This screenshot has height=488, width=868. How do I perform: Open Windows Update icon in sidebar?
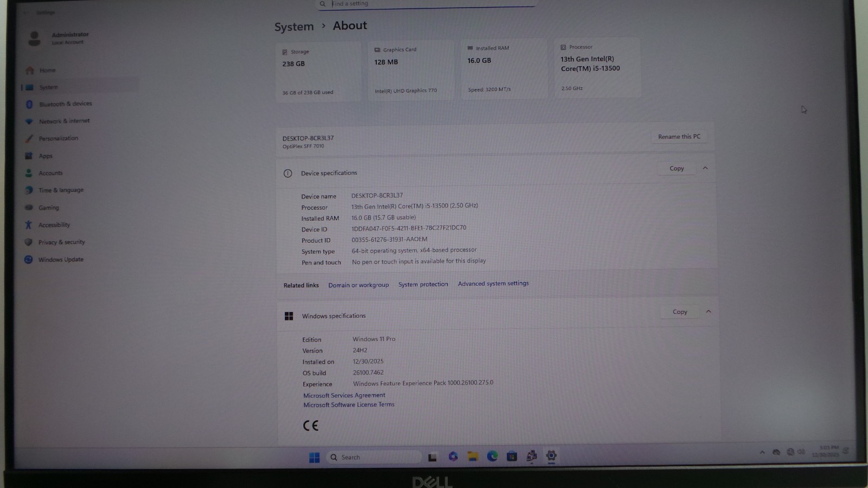point(28,260)
